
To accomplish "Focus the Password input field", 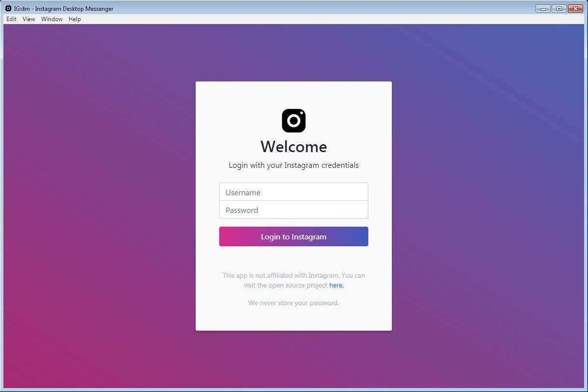I will (294, 209).
